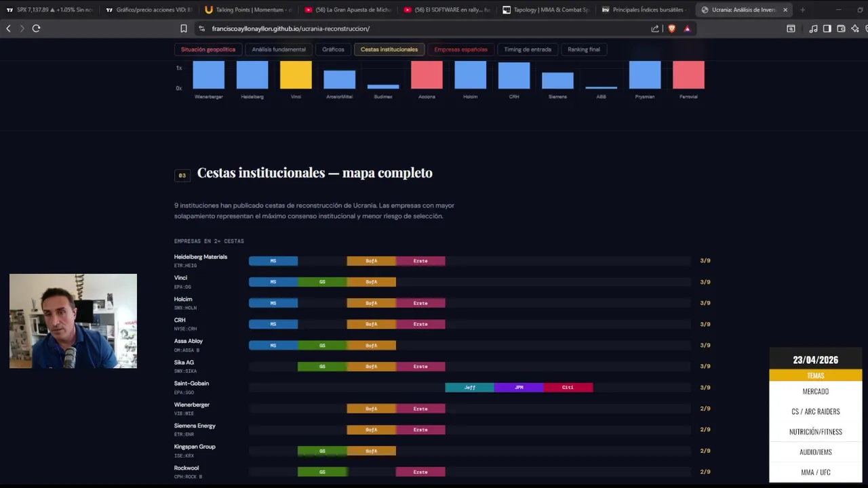Go back to the previous page

point(8,28)
